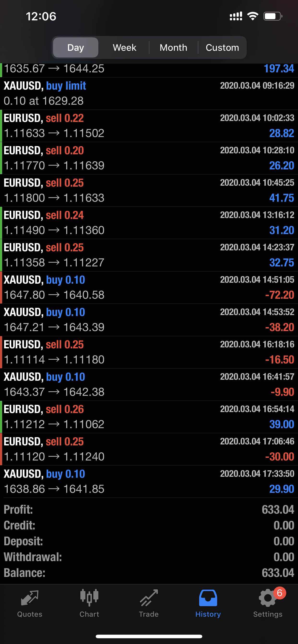Open the EURUSD sell 0.26 trade
This screenshot has width=298, height=644.
point(149,417)
